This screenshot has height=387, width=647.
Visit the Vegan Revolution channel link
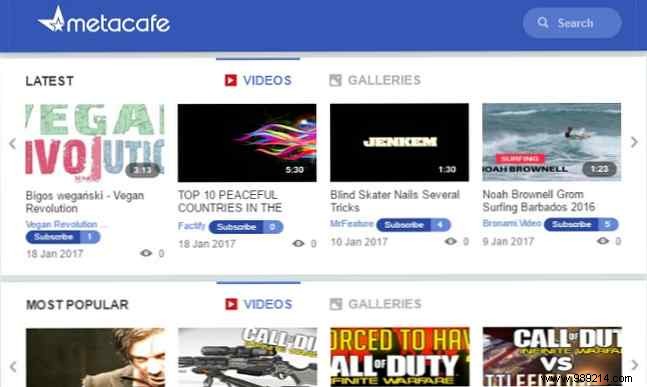coord(61,224)
